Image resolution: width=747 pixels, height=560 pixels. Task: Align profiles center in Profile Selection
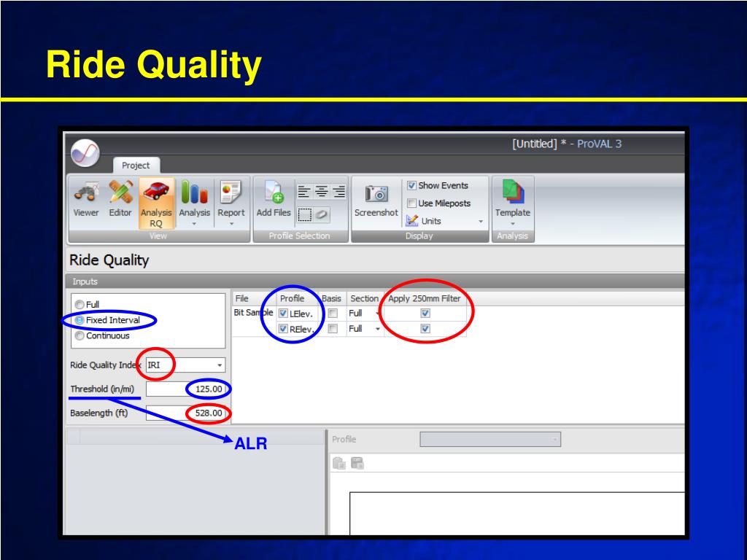coord(322,192)
